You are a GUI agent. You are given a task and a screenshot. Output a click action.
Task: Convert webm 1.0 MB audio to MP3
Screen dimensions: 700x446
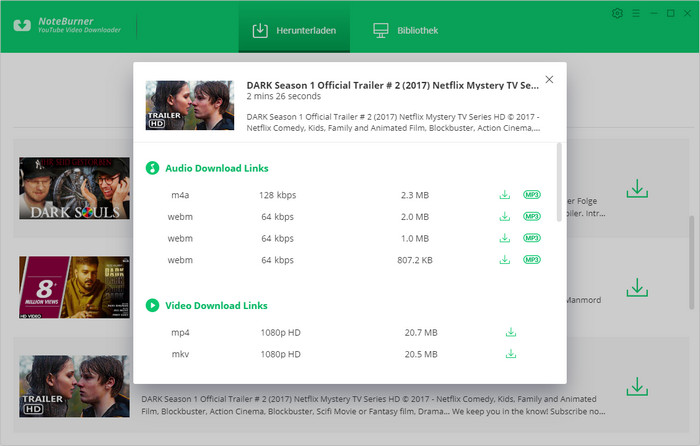coord(532,238)
